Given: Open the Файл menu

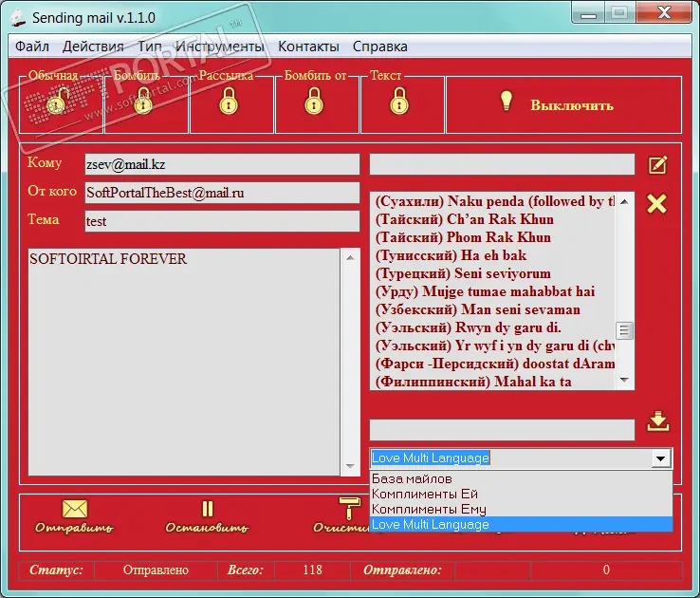Looking at the screenshot, I should (32, 46).
